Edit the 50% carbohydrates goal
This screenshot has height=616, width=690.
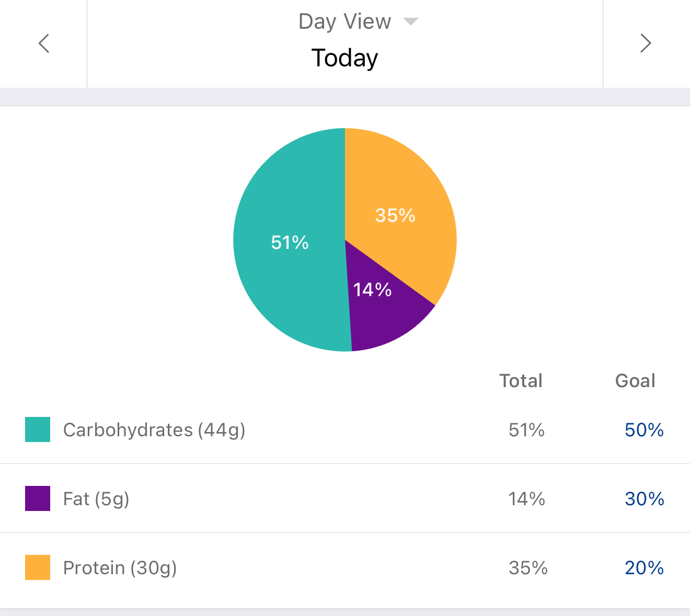pyautogui.click(x=644, y=430)
